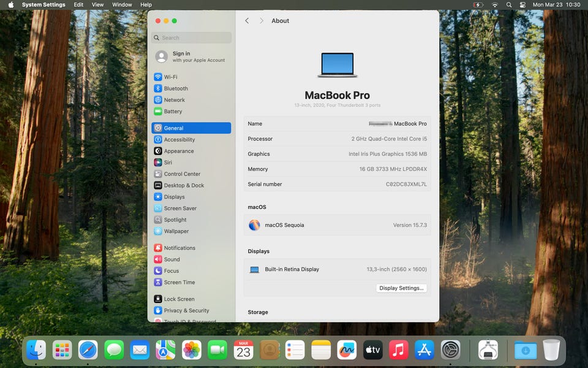Open Wi-Fi settings in sidebar

click(170, 77)
